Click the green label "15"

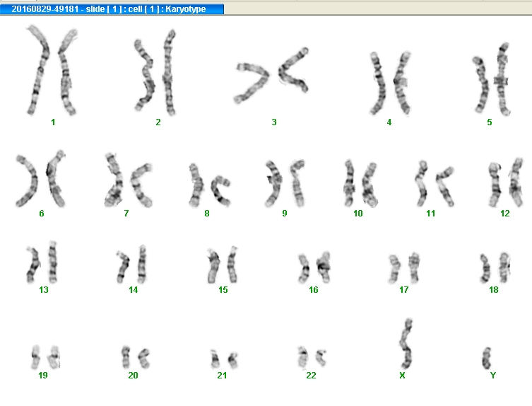(223, 290)
